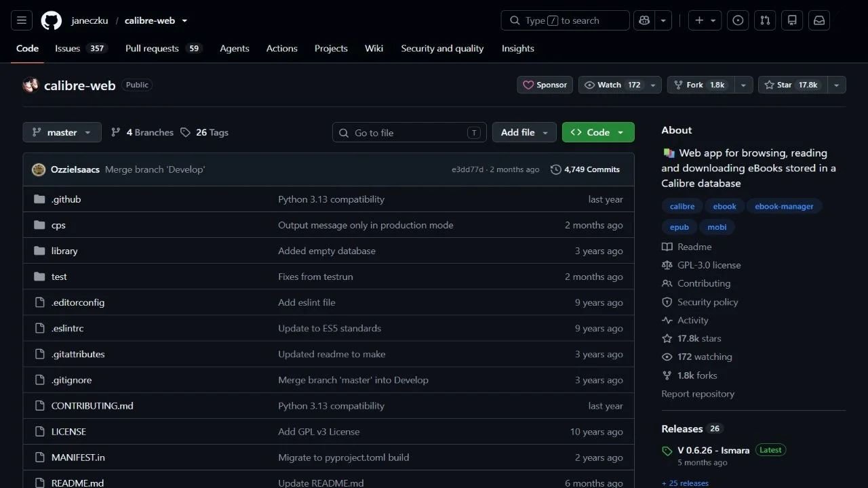
Task: Switch to the Insights tab
Action: click(518, 49)
